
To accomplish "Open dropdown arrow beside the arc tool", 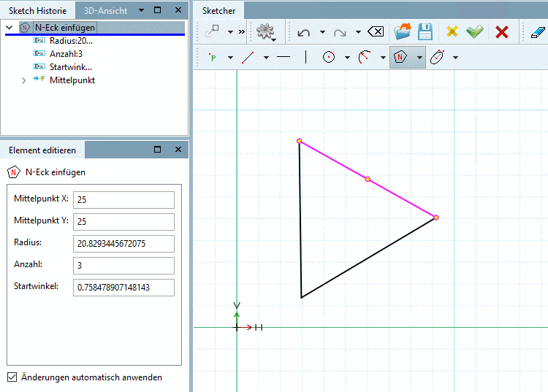I will [x=382, y=58].
